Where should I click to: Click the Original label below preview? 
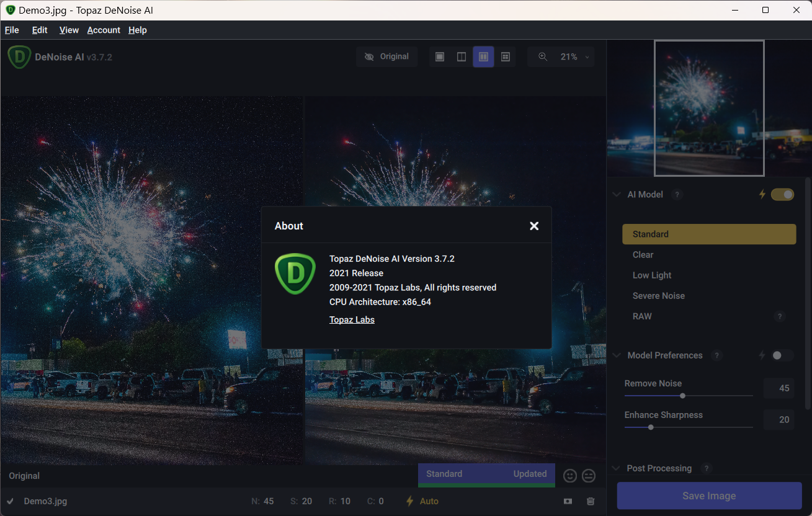pyautogui.click(x=24, y=476)
